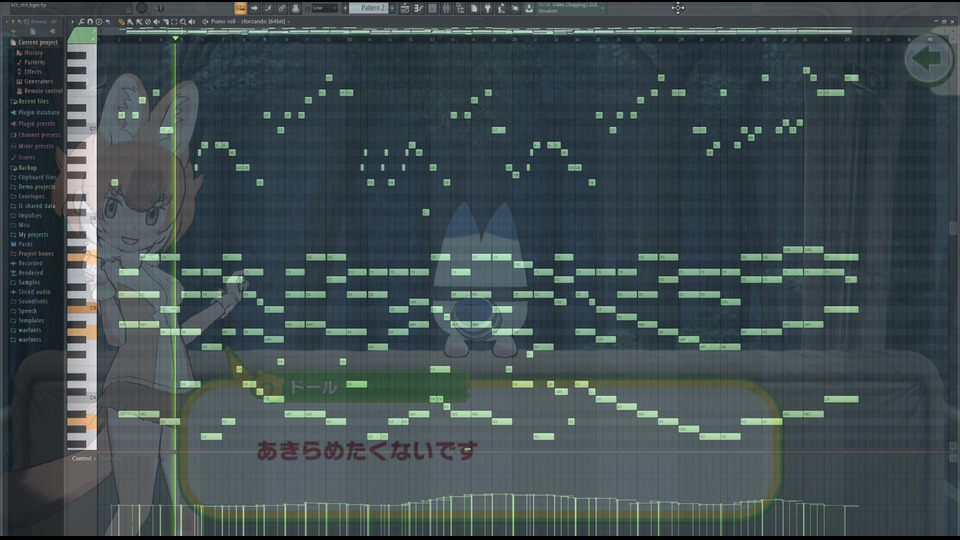Select the arrow step-edit icon in top toolbar

click(x=254, y=8)
